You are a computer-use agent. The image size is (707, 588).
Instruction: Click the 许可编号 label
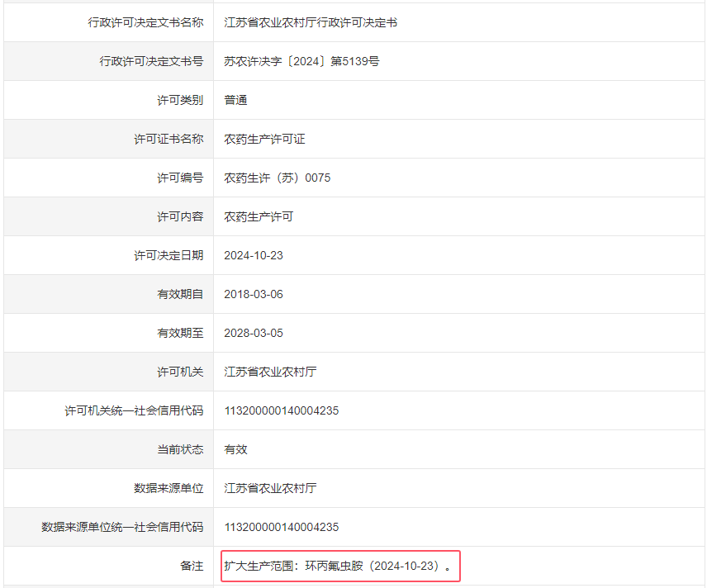click(x=180, y=178)
